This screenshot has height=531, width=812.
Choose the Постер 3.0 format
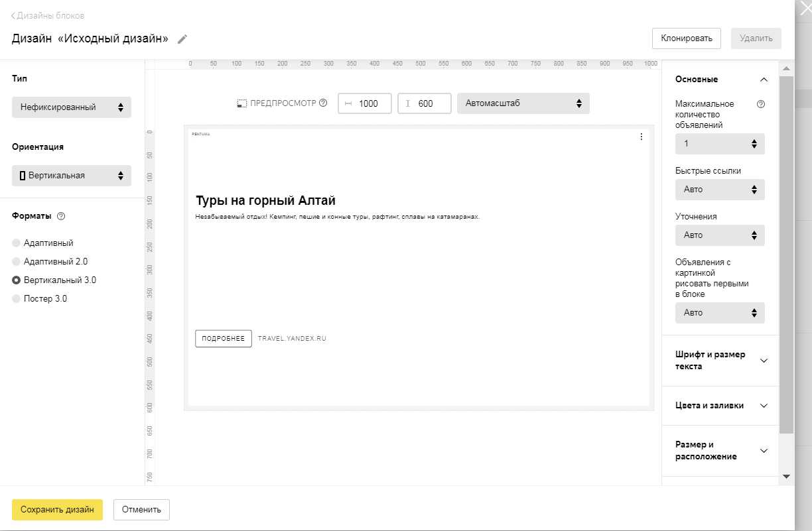[x=17, y=299]
